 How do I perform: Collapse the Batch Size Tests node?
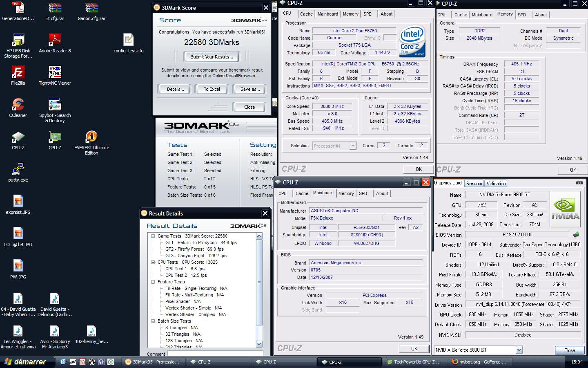pyautogui.click(x=153, y=321)
